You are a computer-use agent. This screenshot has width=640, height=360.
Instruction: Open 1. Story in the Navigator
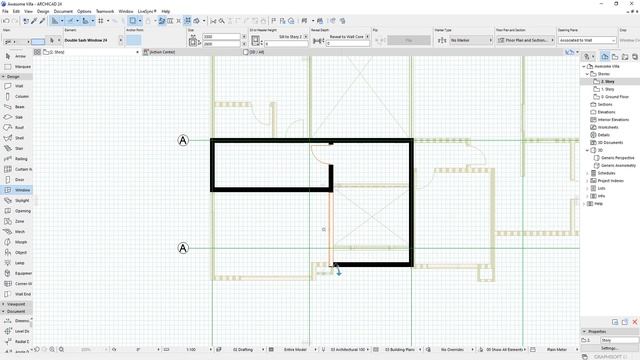click(607, 89)
